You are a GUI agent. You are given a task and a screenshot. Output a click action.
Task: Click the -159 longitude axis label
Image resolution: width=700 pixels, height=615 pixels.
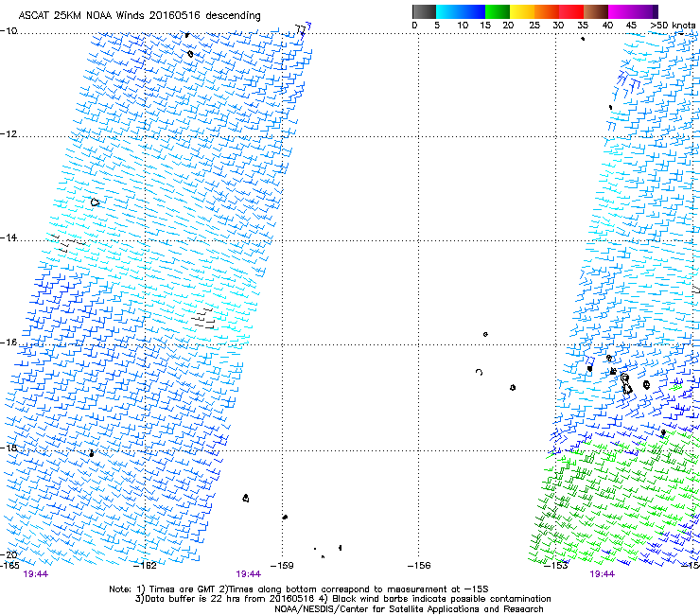282,566
